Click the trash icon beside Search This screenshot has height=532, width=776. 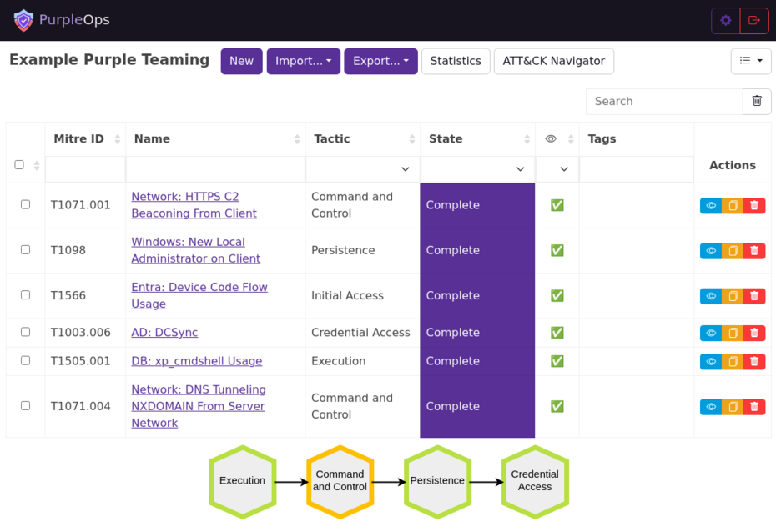(x=757, y=101)
